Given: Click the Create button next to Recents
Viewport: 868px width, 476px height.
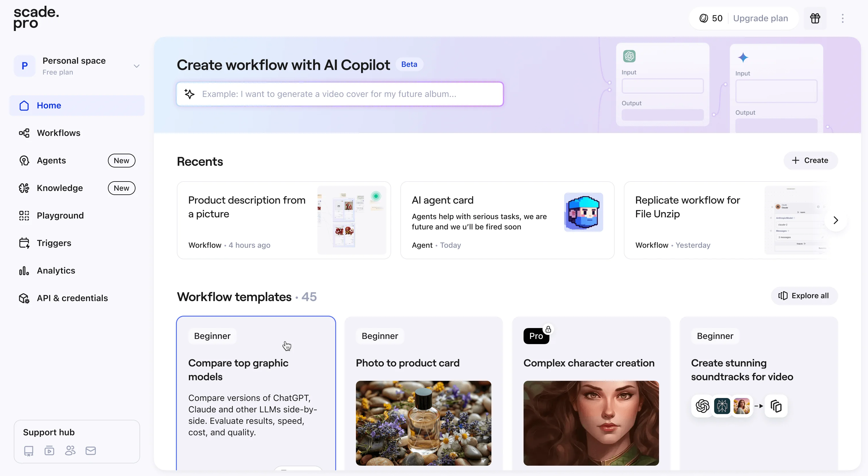Looking at the screenshot, I should pyautogui.click(x=811, y=161).
